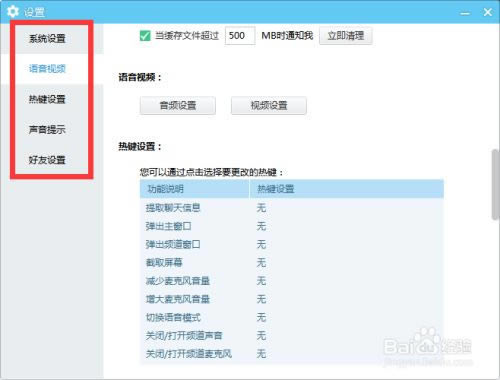500x380 pixels.
Task: Click the 无 hotkey value for 切换语音模式
Action: pyautogui.click(x=261, y=317)
